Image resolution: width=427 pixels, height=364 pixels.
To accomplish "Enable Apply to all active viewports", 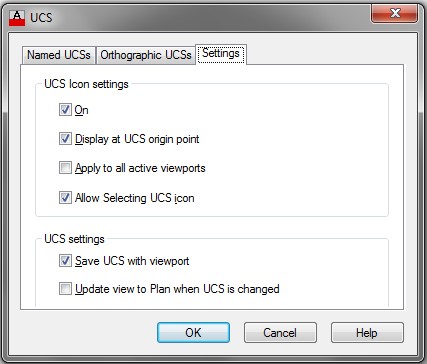I will 65,168.
